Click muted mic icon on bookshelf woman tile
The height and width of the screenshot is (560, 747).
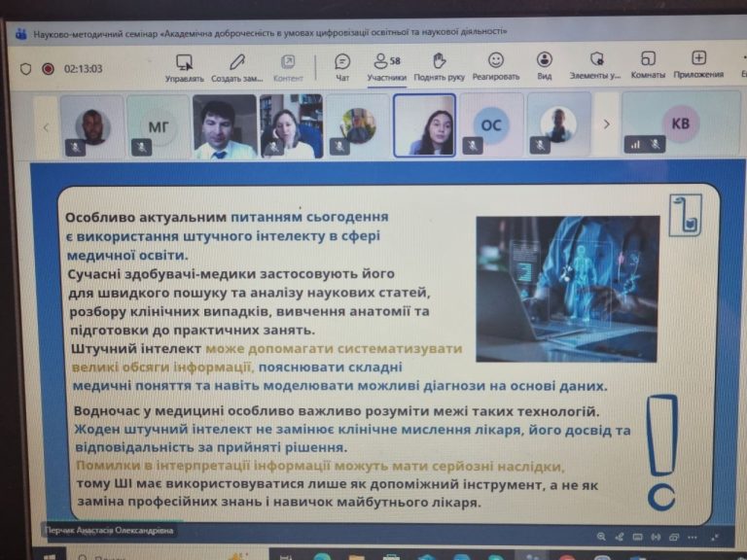273,147
